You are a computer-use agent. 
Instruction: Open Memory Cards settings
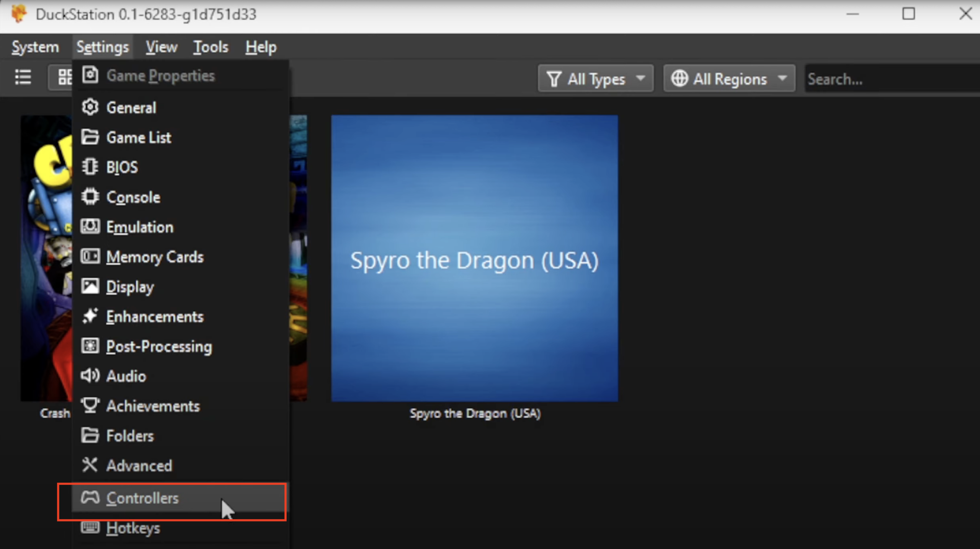tap(181, 257)
